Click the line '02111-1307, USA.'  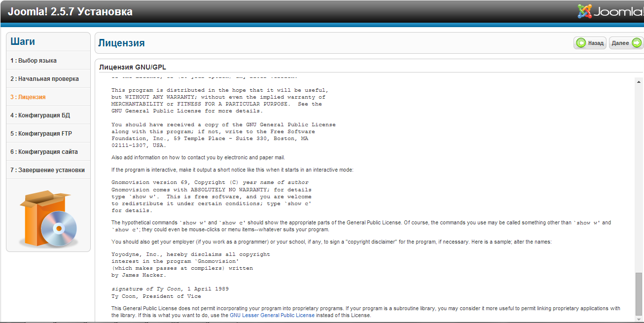click(x=139, y=145)
